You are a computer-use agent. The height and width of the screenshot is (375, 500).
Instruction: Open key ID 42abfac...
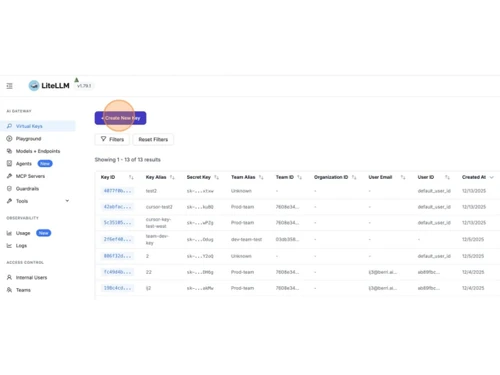pos(117,207)
